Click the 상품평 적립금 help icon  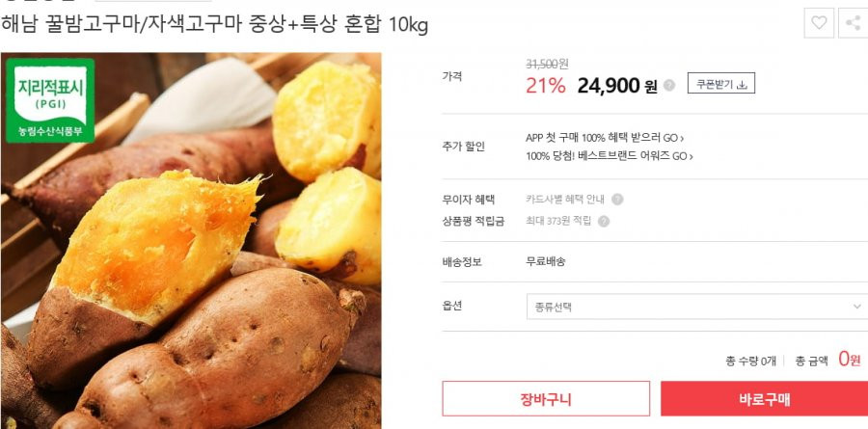tap(604, 222)
